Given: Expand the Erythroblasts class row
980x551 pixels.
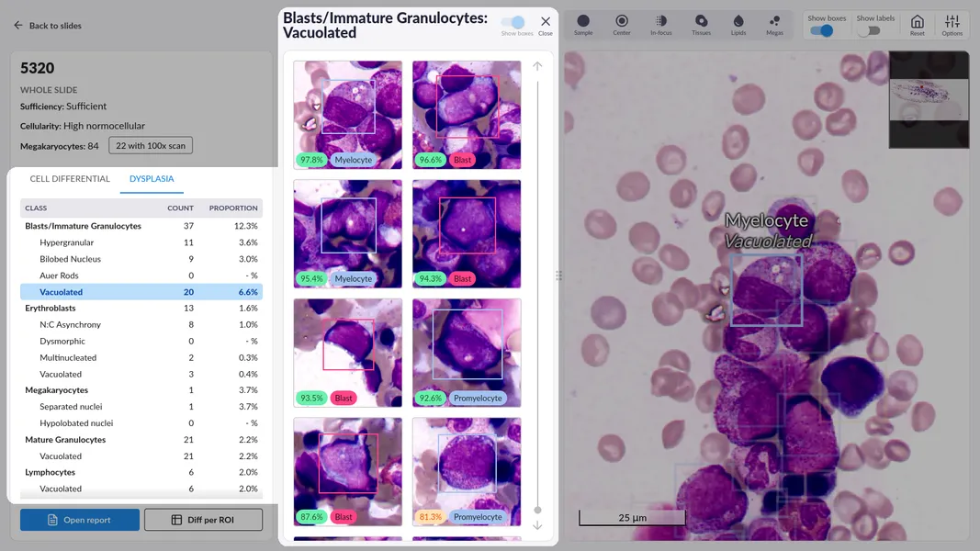Looking at the screenshot, I should 51,309.
